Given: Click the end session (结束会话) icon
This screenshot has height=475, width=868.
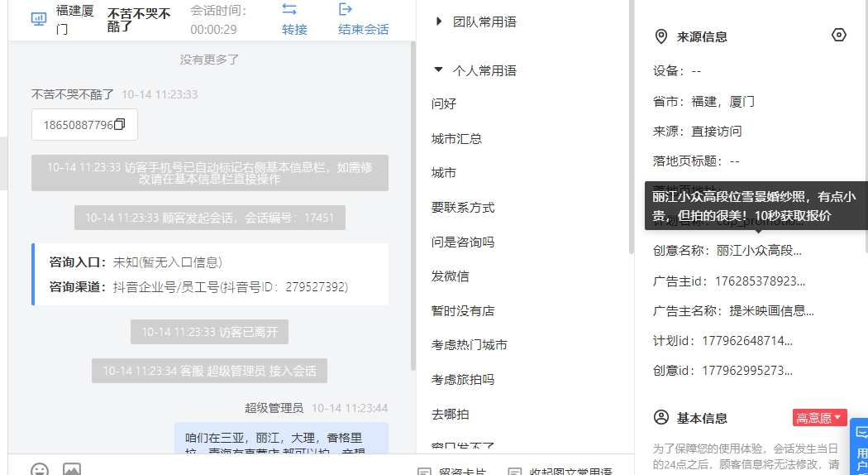Looking at the screenshot, I should pyautogui.click(x=346, y=9).
